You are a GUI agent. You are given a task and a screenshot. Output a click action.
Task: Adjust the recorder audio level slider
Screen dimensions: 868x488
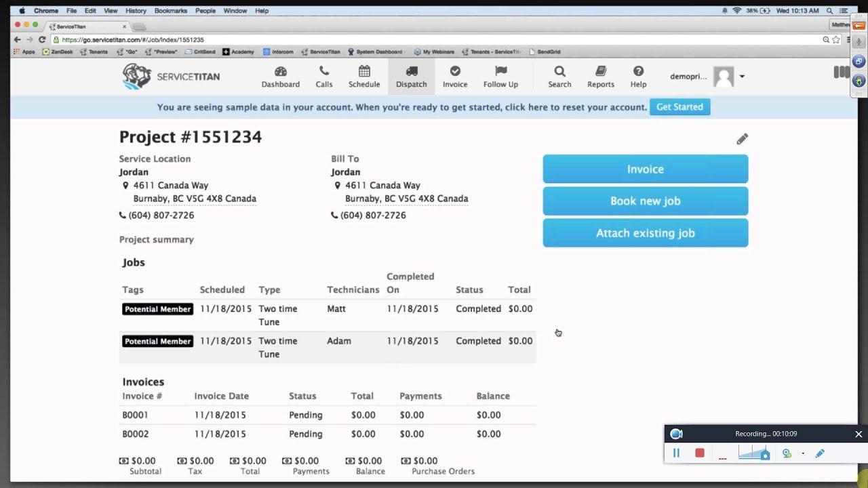(x=753, y=453)
